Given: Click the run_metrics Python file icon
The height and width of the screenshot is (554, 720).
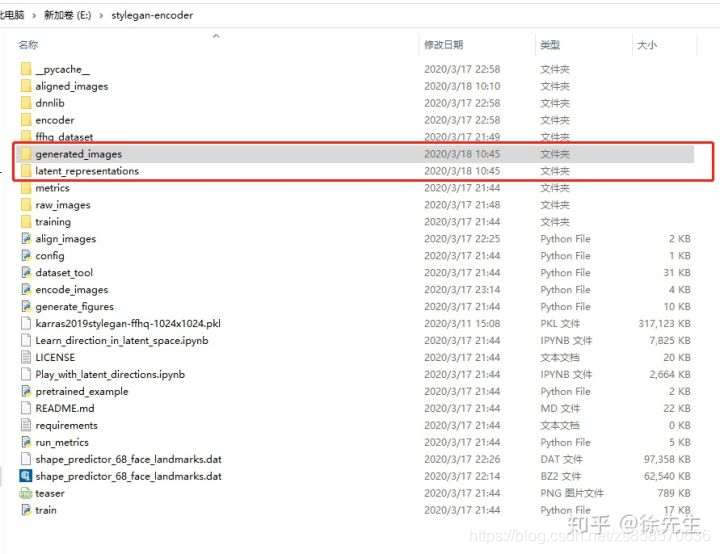Looking at the screenshot, I should point(26,442).
